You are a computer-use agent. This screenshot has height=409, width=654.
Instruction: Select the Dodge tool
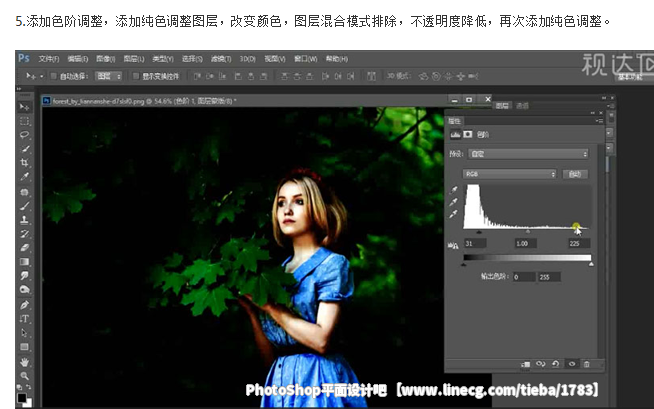click(25, 289)
